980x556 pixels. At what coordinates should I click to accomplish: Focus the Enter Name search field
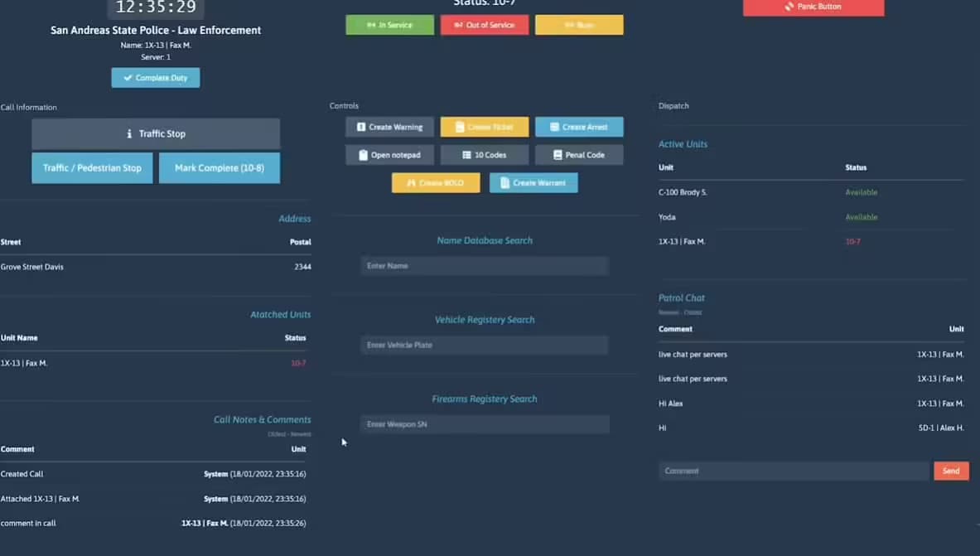(x=485, y=266)
